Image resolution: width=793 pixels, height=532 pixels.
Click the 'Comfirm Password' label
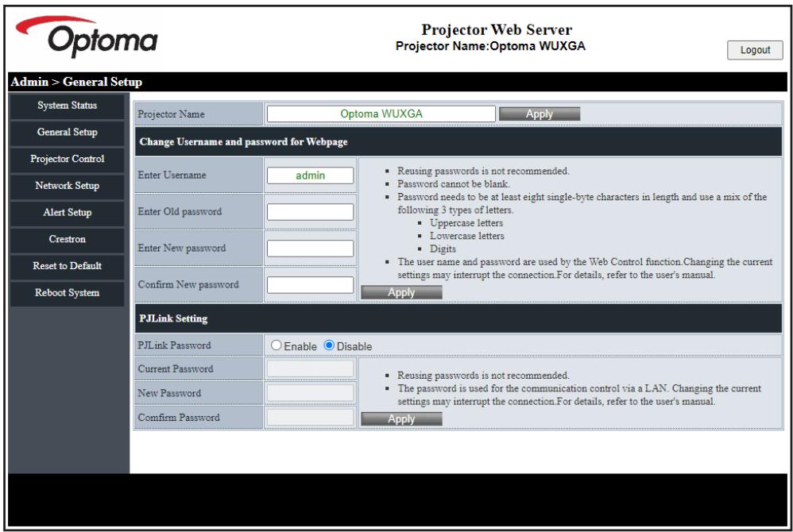(x=179, y=418)
